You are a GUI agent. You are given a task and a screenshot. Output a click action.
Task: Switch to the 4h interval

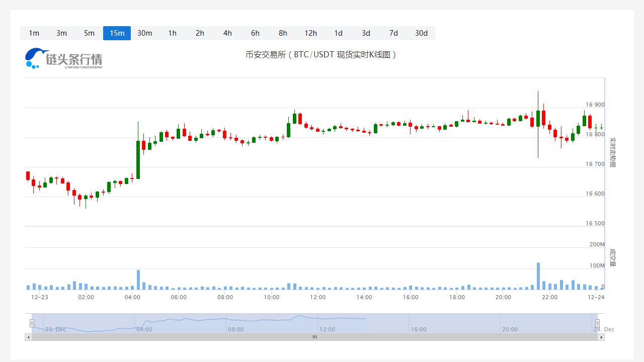tap(227, 33)
